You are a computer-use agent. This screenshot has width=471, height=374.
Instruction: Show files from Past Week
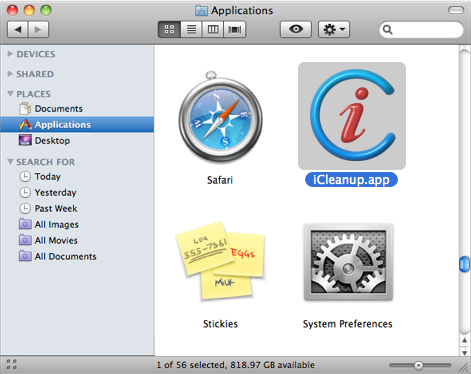point(77,208)
